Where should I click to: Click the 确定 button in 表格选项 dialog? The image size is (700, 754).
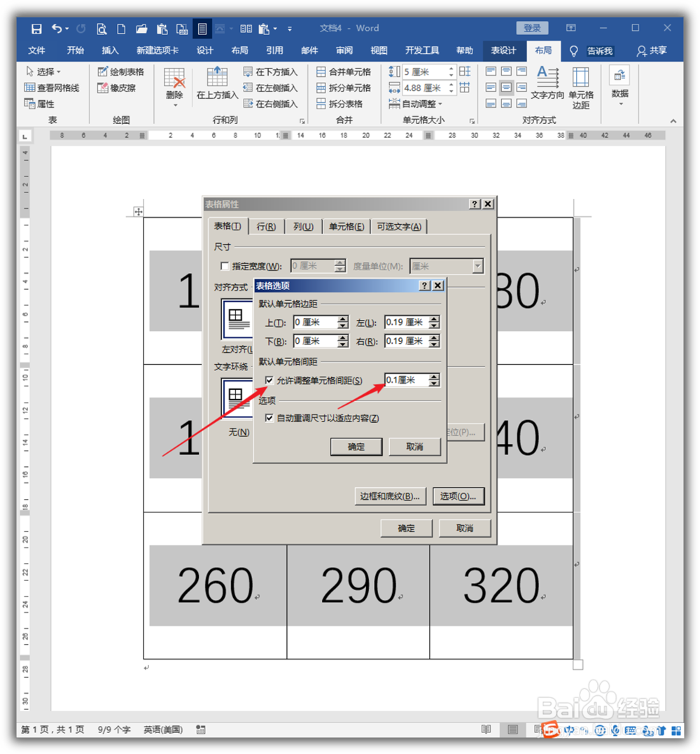pos(356,447)
